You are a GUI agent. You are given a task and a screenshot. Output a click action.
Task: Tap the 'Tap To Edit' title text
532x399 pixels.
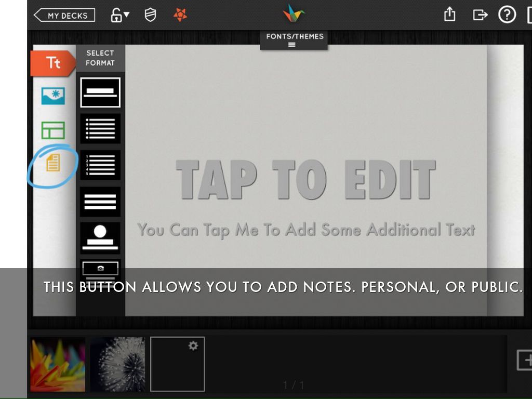[x=305, y=180]
